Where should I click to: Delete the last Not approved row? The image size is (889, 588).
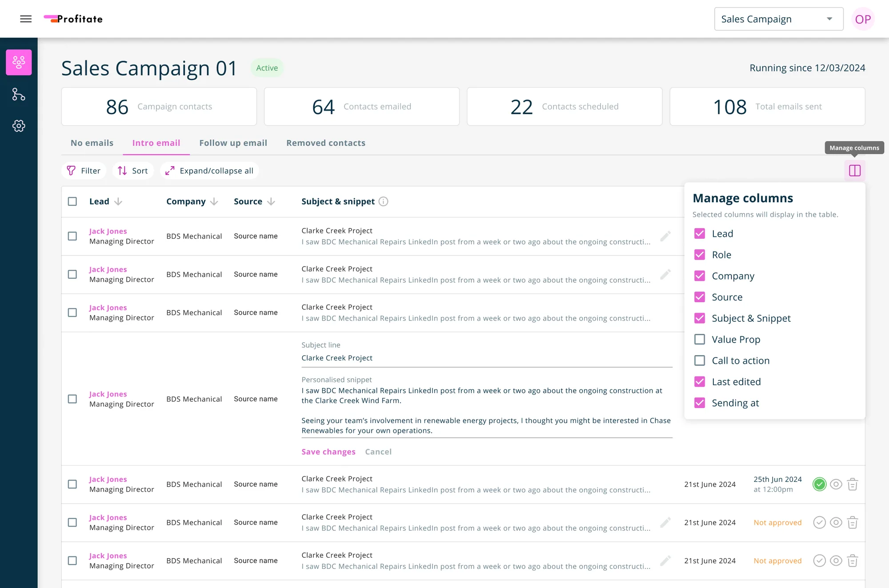click(852, 561)
